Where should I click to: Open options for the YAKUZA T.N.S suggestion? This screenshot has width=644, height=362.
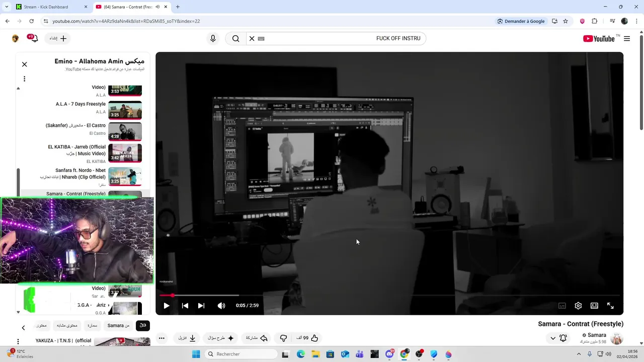point(18,342)
